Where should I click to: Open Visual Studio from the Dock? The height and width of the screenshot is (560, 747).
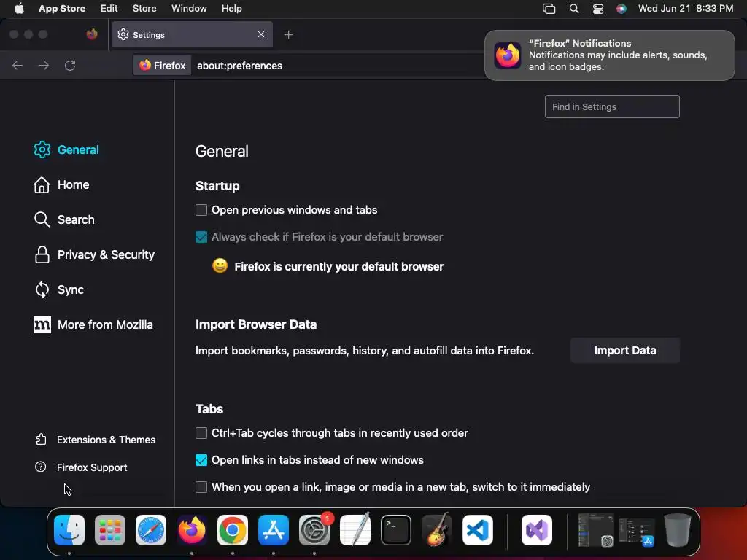(537, 529)
